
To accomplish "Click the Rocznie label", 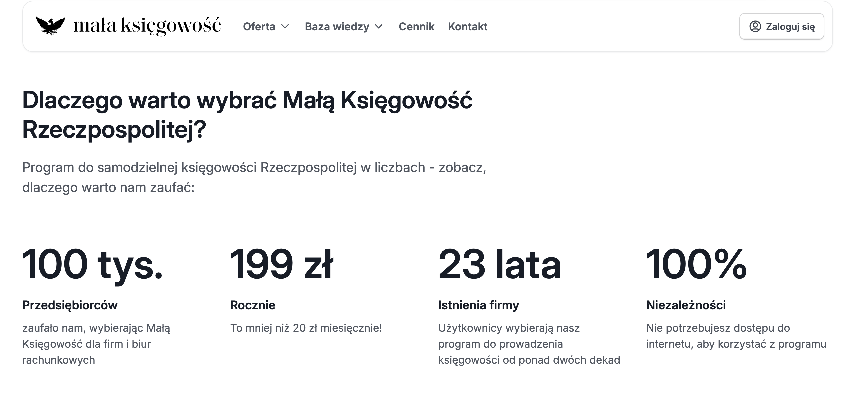I will pos(253,305).
